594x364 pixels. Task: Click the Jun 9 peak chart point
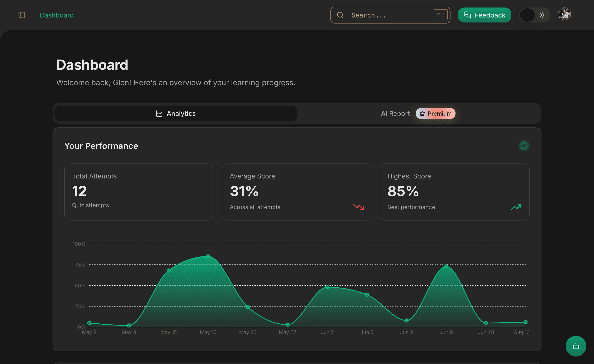point(446,266)
